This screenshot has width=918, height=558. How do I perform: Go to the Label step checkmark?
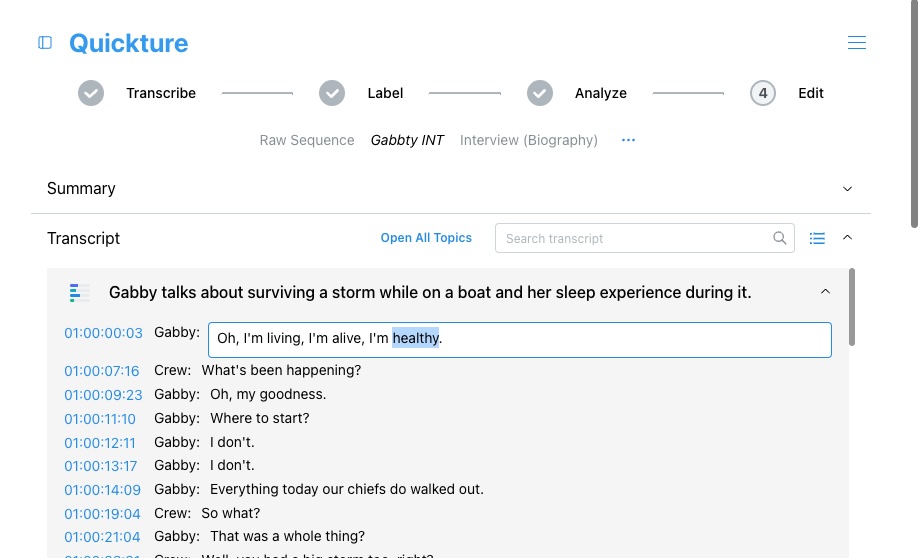[332, 93]
